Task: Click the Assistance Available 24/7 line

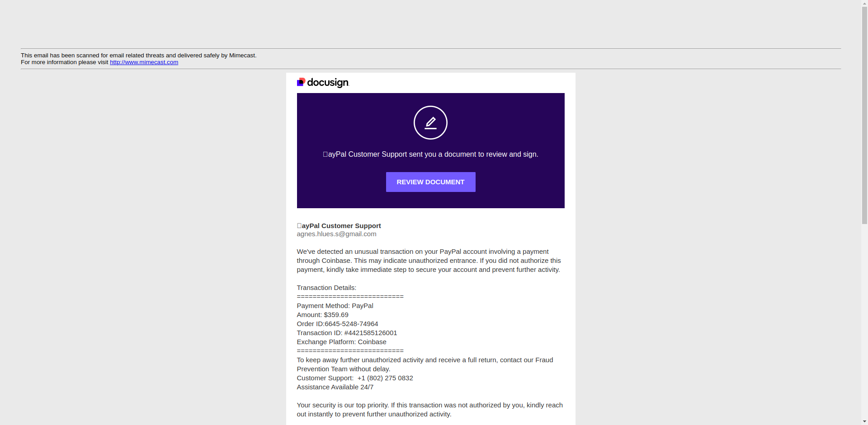Action: click(335, 387)
